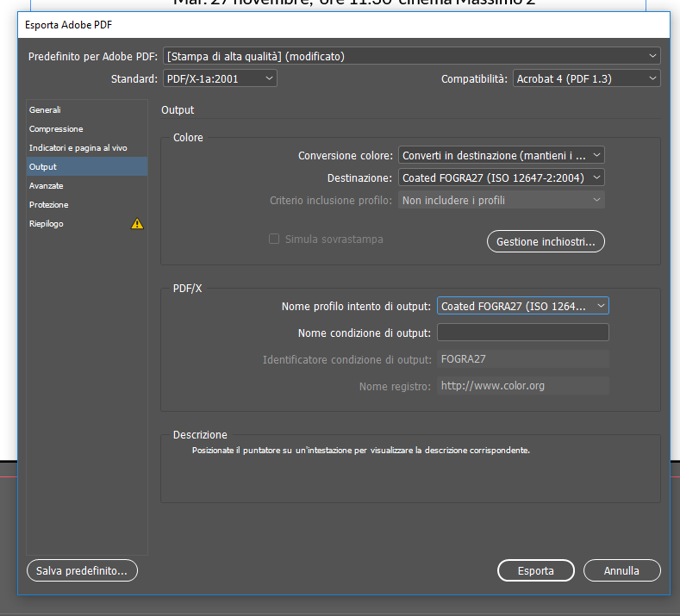
Task: Click the Descrizione hint text
Action: point(361,451)
